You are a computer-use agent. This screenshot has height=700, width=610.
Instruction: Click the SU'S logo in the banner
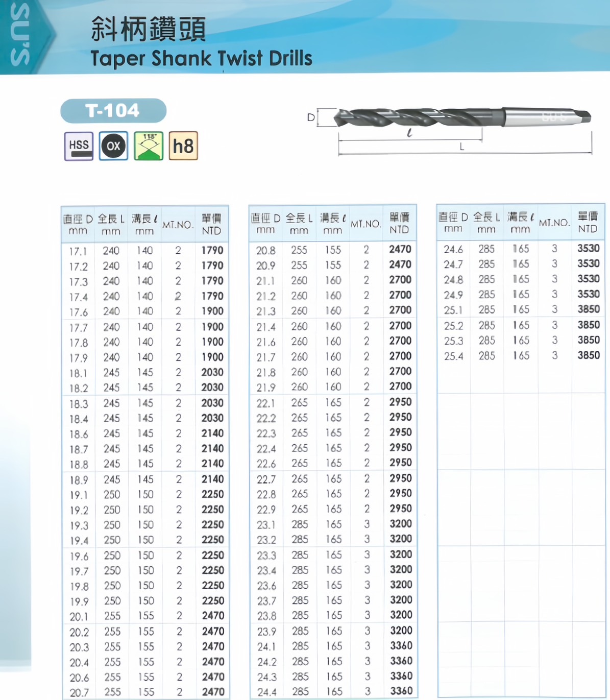click(x=20, y=35)
